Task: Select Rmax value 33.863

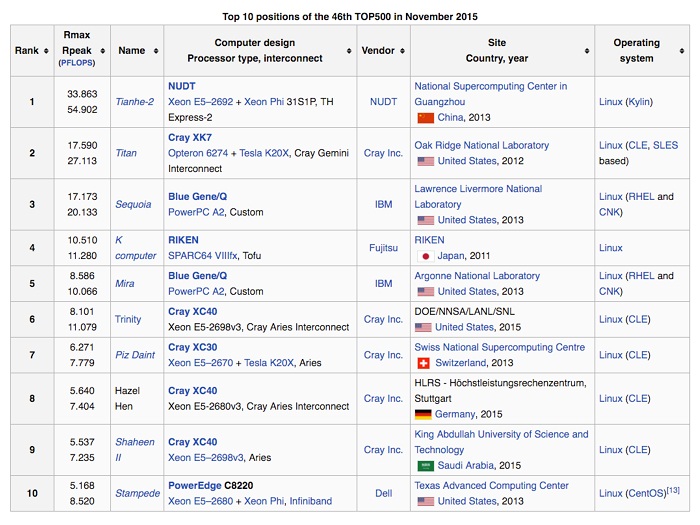Action: point(82,94)
